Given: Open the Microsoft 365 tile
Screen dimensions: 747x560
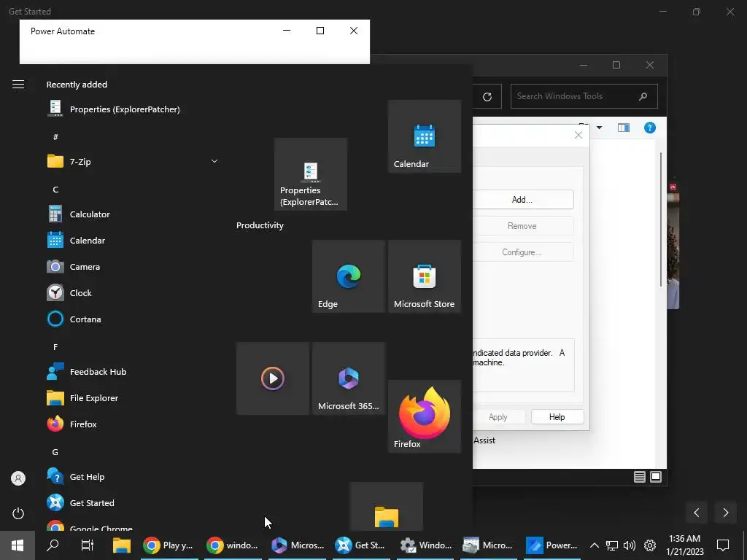Looking at the screenshot, I should tap(348, 378).
